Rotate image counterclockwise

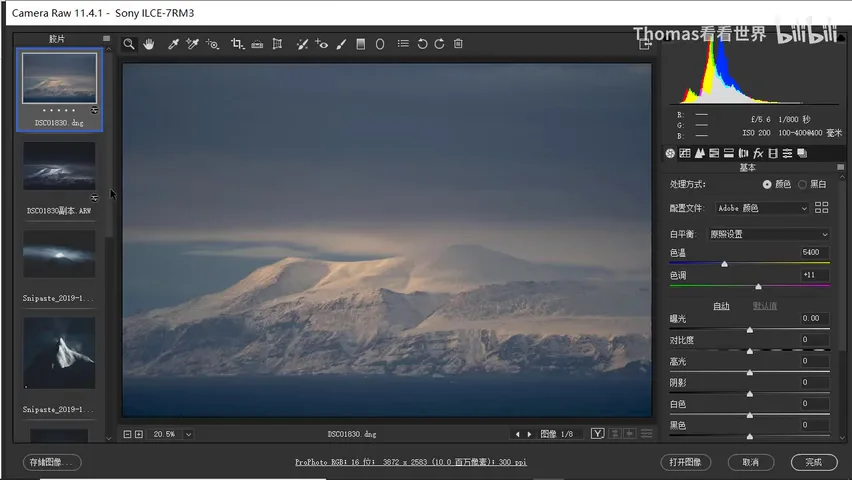click(x=422, y=44)
